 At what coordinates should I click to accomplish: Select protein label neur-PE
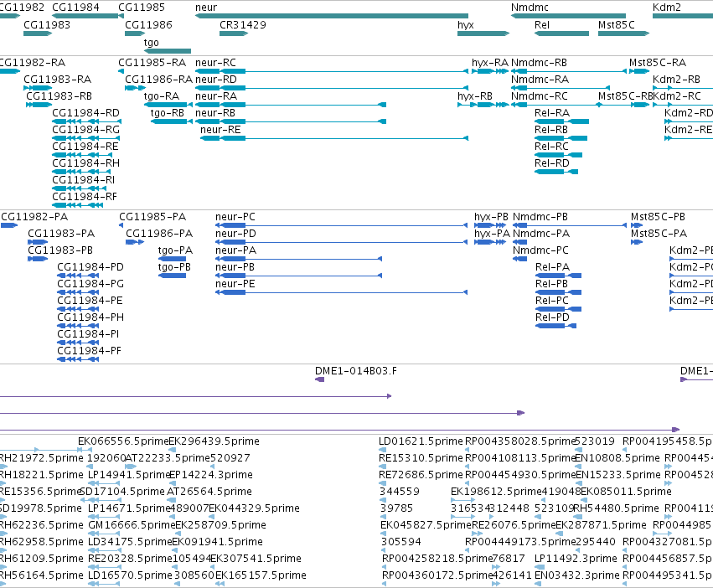click(x=235, y=284)
